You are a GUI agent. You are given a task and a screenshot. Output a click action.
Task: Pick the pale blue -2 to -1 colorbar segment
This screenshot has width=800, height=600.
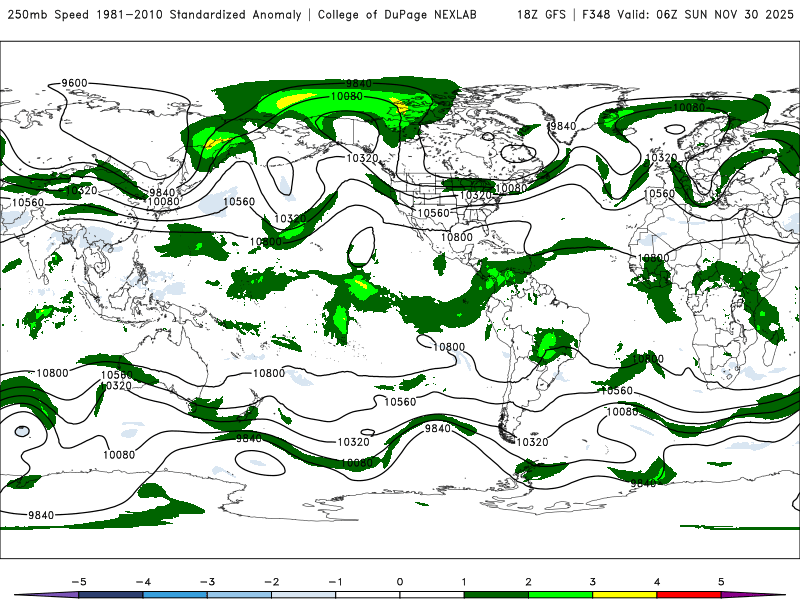click(304, 595)
